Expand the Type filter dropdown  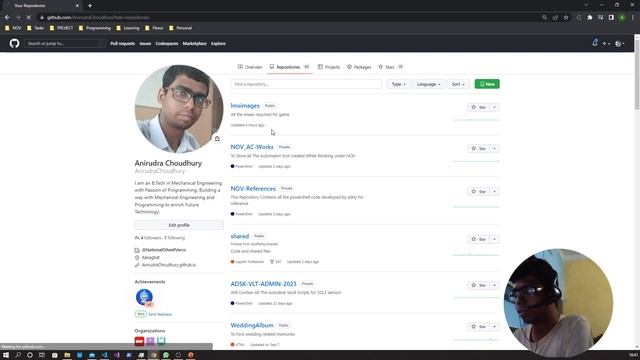(x=398, y=84)
